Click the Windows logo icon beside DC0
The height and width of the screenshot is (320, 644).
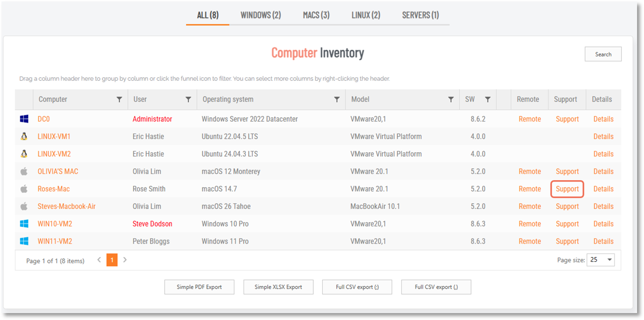coord(24,119)
